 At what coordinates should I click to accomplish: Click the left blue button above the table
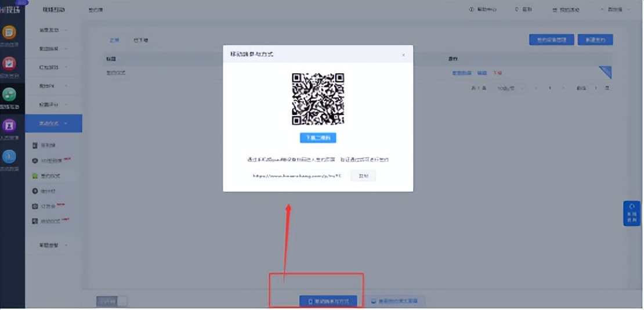tap(552, 39)
